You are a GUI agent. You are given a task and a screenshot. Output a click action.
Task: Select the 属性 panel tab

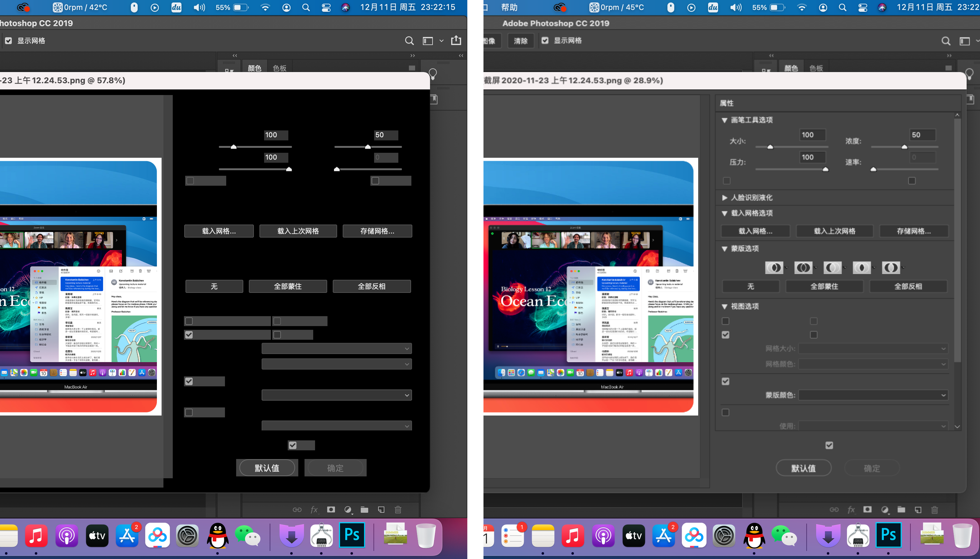pos(726,103)
